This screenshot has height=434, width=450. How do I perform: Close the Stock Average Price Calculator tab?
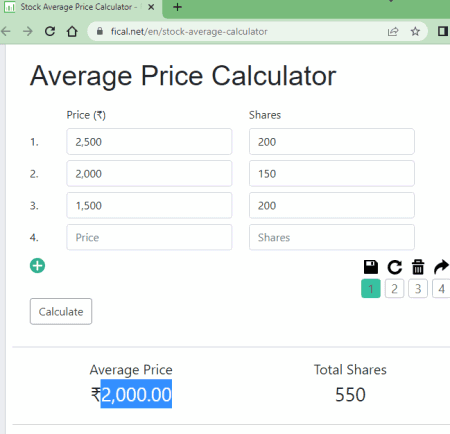pyautogui.click(x=151, y=7)
